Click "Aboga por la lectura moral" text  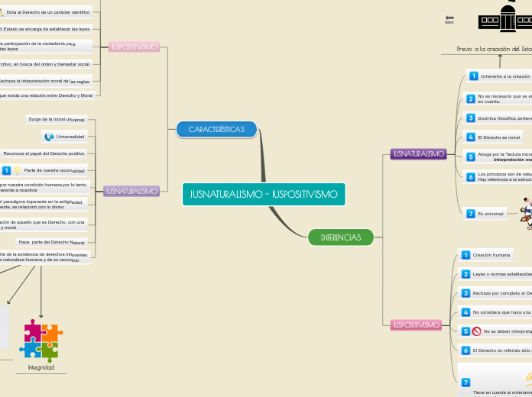[x=504, y=154]
